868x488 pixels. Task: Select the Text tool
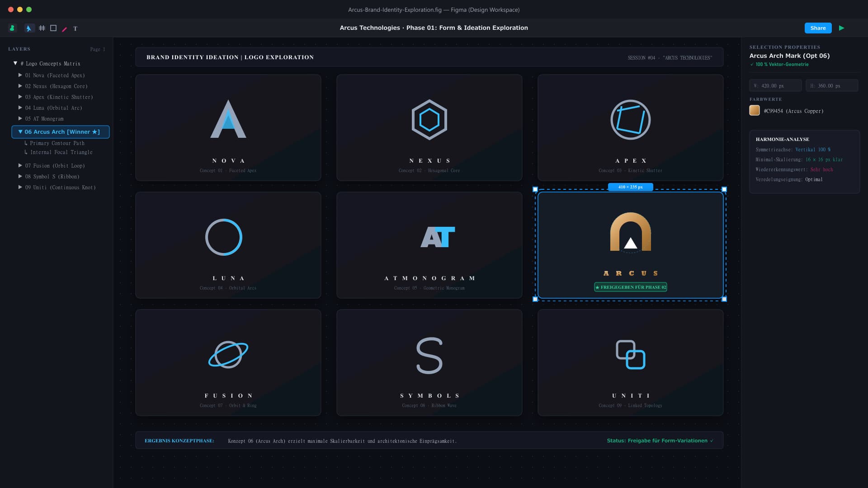[x=75, y=28]
